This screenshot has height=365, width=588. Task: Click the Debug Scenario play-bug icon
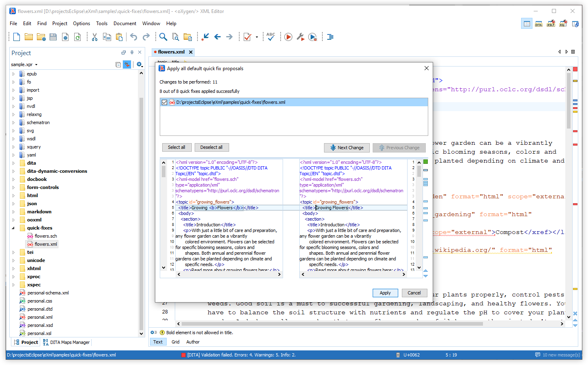click(x=313, y=37)
